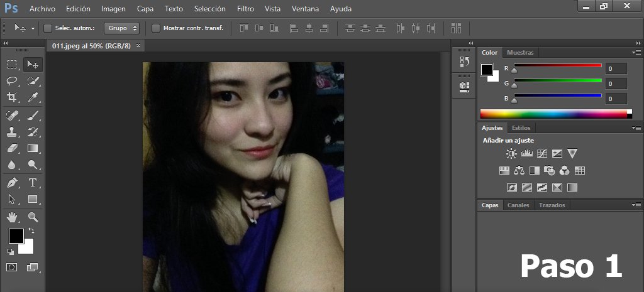Change the screen mode button
The height and width of the screenshot is (292, 644).
tap(33, 268)
